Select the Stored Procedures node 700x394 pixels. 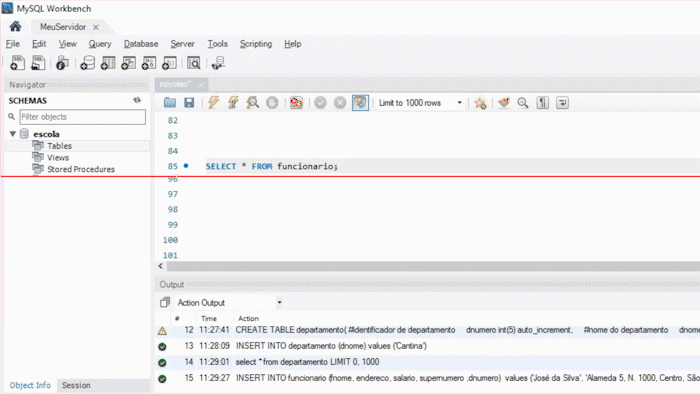(81, 169)
